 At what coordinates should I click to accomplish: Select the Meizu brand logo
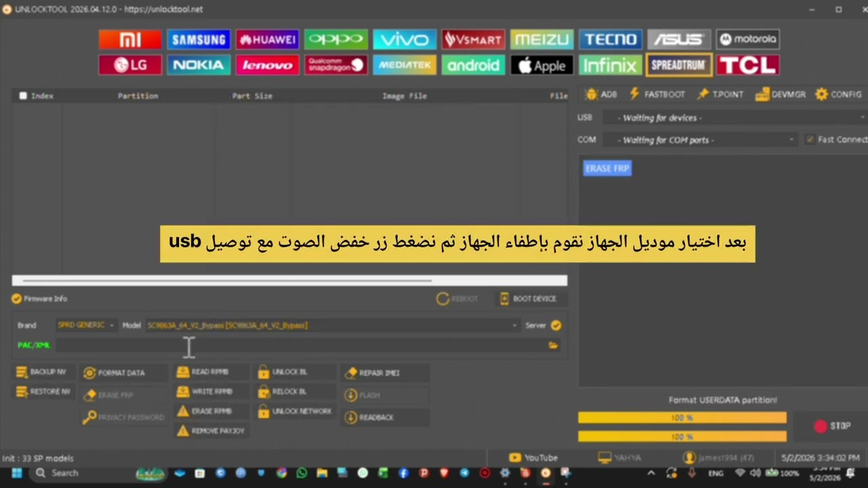click(541, 39)
